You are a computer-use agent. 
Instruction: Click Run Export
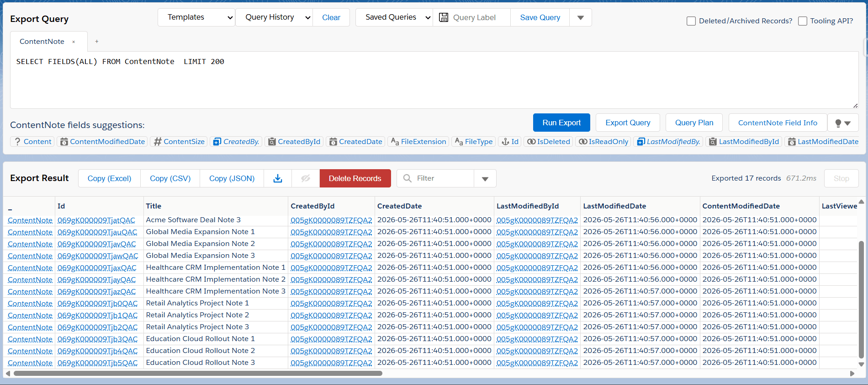[x=561, y=123]
